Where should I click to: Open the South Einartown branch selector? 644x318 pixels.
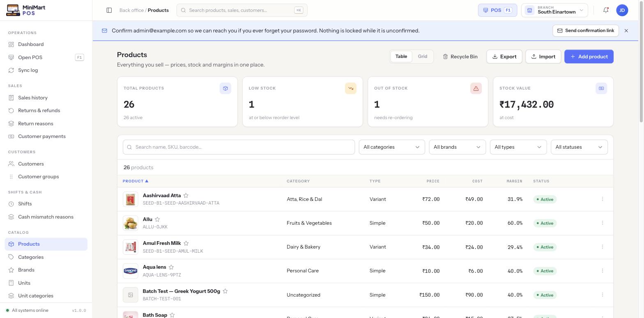tap(554, 10)
